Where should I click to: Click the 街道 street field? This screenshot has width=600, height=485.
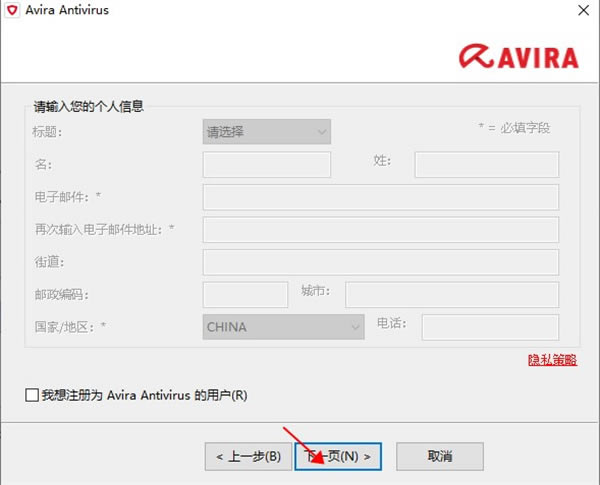381,262
